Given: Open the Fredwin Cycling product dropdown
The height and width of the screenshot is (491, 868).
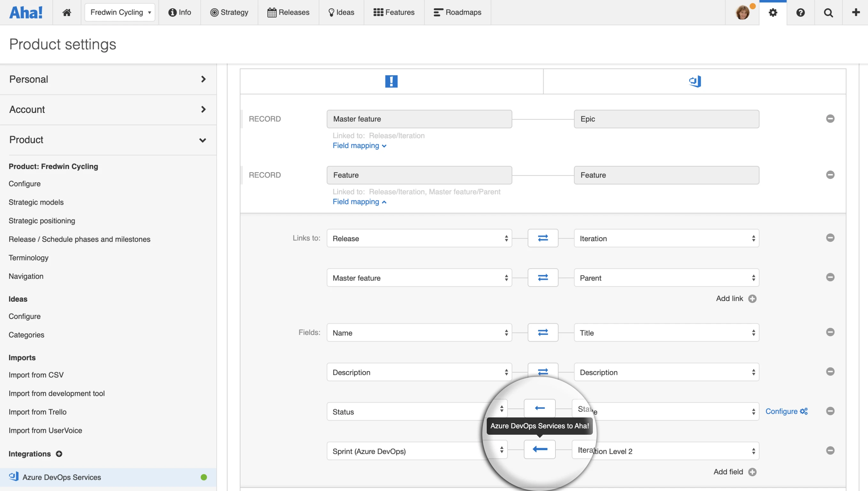Looking at the screenshot, I should click(x=120, y=12).
